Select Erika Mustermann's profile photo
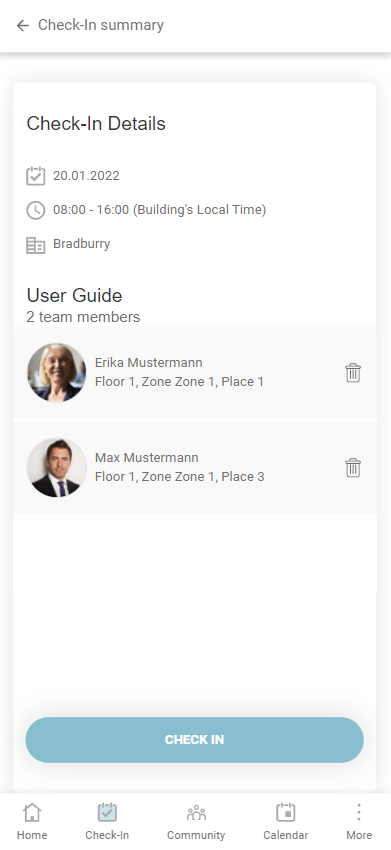The width and height of the screenshot is (391, 850). [56, 372]
